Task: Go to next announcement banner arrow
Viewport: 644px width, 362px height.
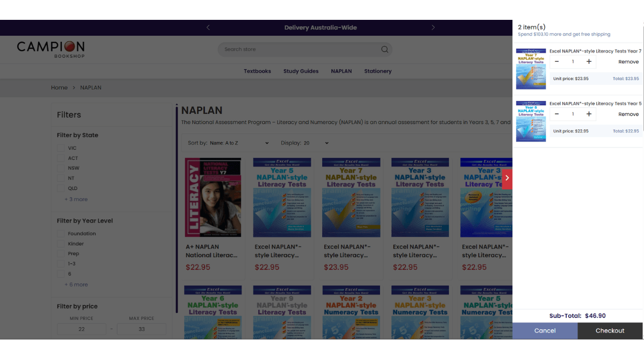Action: 433,27
